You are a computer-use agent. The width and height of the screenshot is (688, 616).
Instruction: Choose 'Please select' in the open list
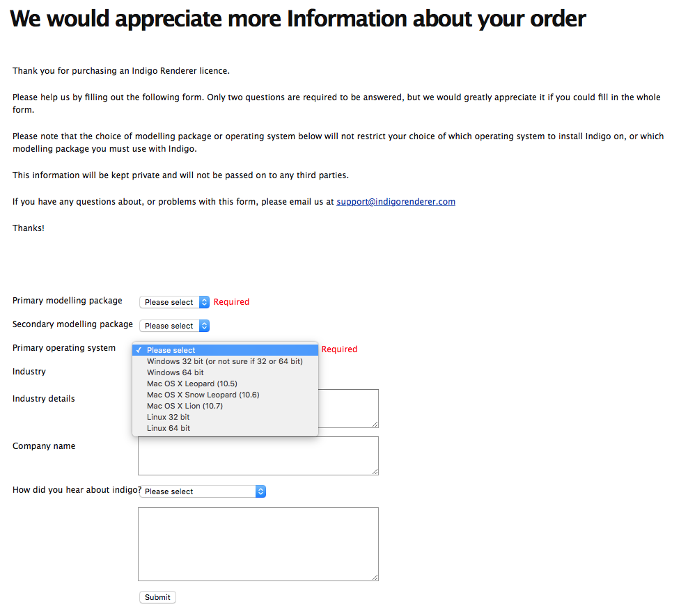click(225, 350)
